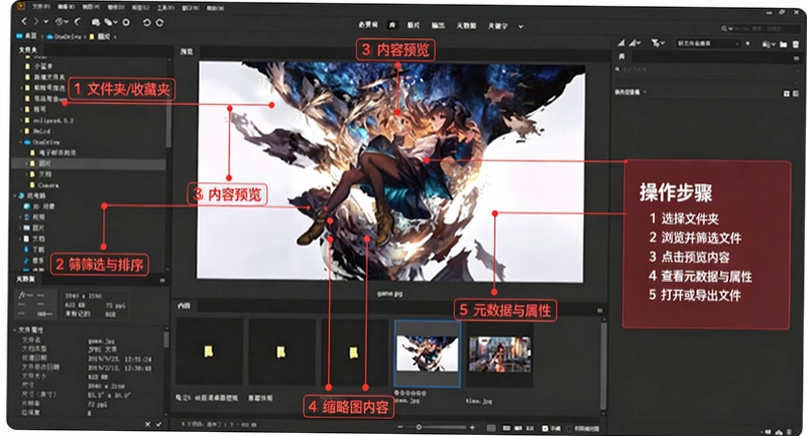Move the thumbnail size slider handle
This screenshot has height=436, width=807.
[419, 427]
